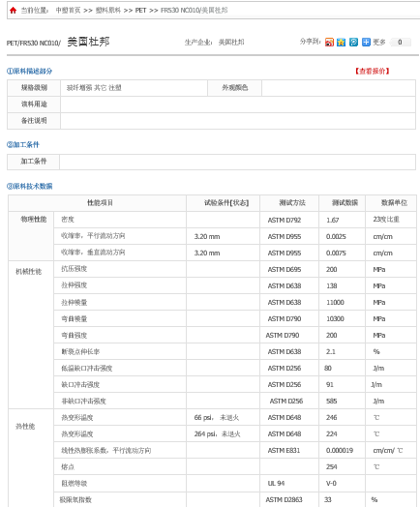Click the 数据单位 column header
The height and width of the screenshot is (507, 420).
391,203
